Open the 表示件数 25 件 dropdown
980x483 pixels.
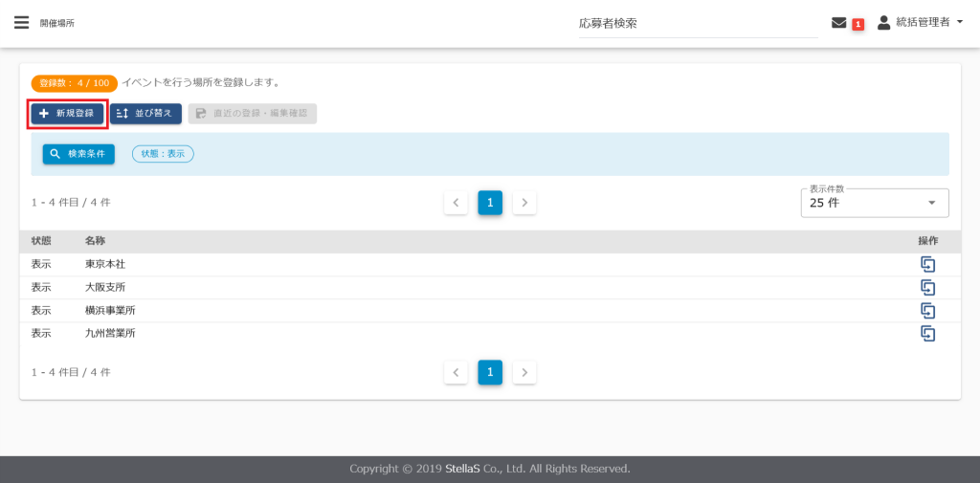874,203
